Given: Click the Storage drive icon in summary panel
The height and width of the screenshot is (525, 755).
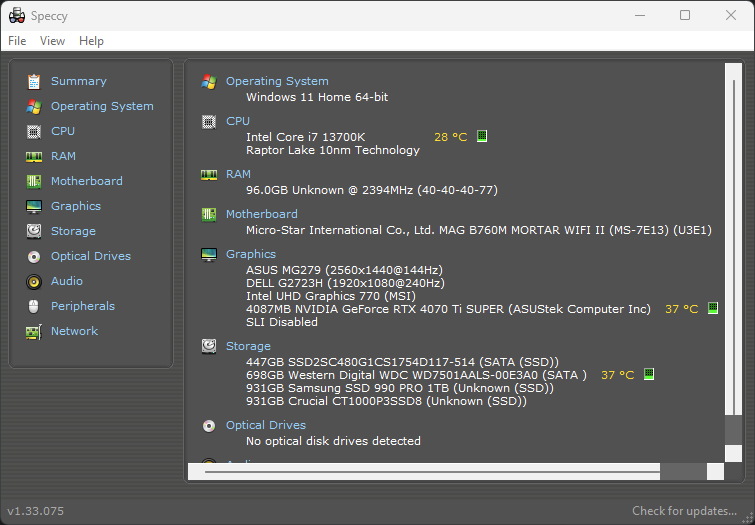Looking at the screenshot, I should 208,346.
